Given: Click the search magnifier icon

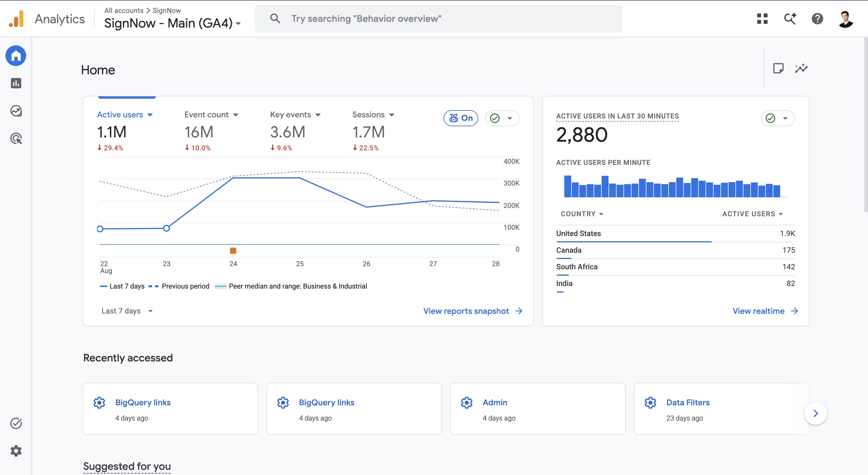Looking at the screenshot, I should pos(275,19).
